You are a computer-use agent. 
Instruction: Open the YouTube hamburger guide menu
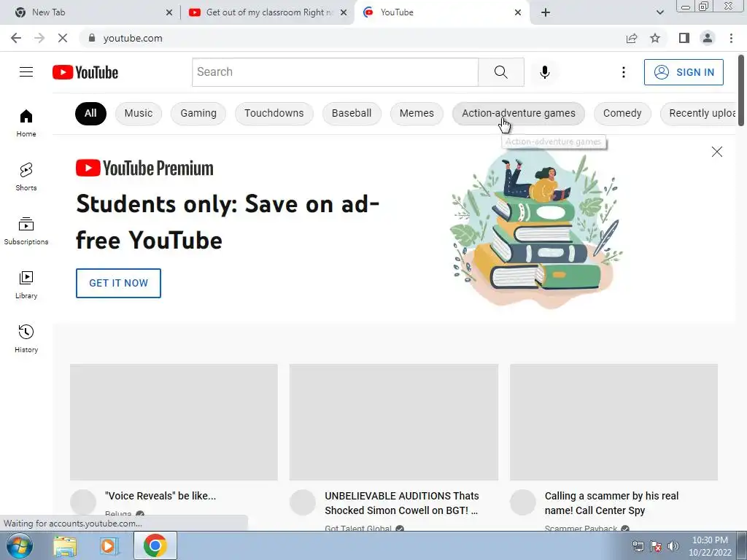(x=26, y=72)
